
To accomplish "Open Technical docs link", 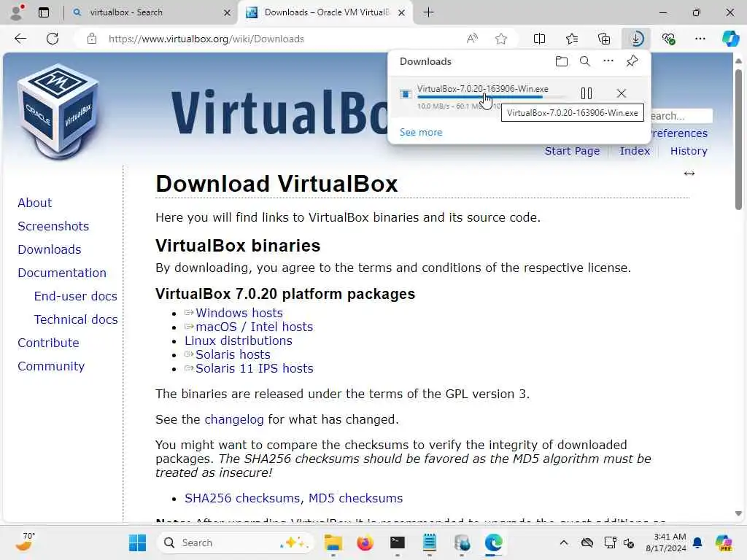I will 76,319.
